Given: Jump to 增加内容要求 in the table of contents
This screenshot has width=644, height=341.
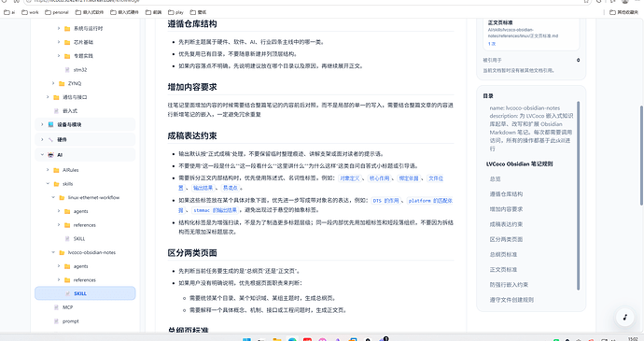Looking at the screenshot, I should coord(506,209).
